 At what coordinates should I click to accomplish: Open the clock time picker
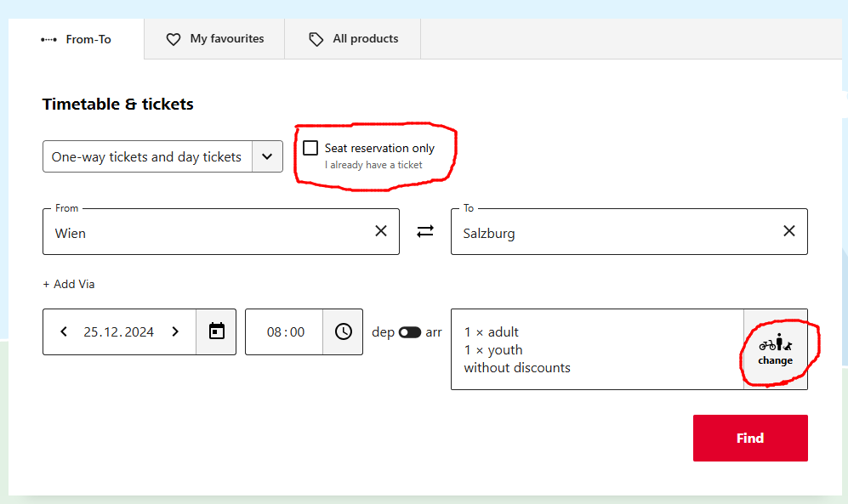343,331
